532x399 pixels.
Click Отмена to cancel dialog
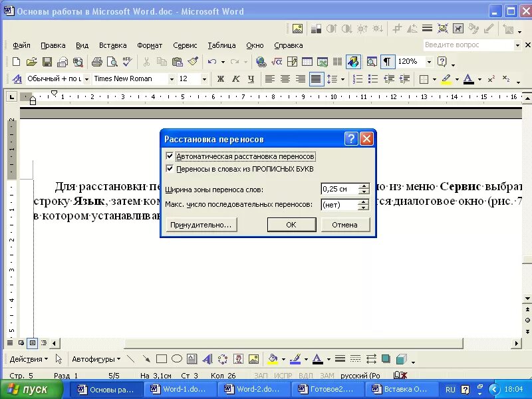[345, 225]
